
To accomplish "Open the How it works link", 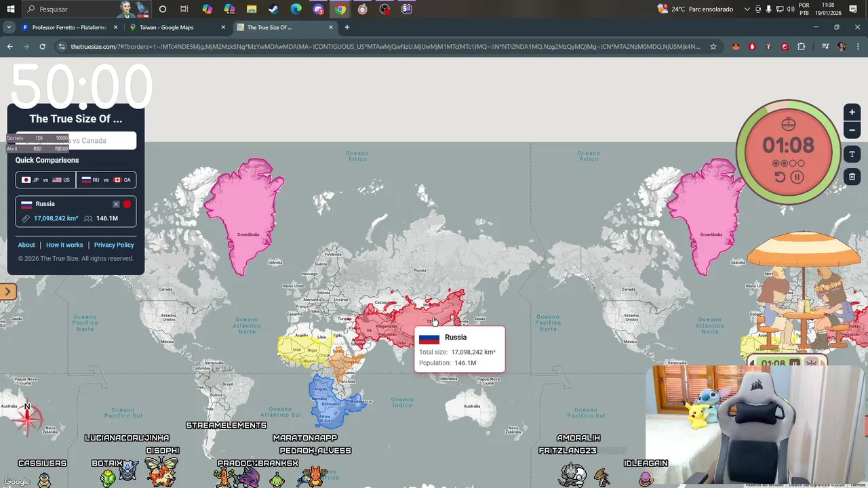I will click(x=64, y=245).
